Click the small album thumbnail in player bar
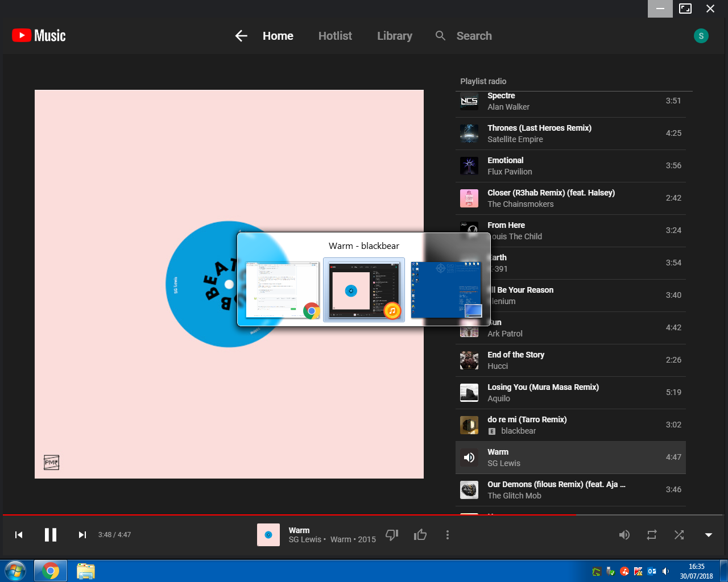Screen dimensions: 728x582 (268, 535)
